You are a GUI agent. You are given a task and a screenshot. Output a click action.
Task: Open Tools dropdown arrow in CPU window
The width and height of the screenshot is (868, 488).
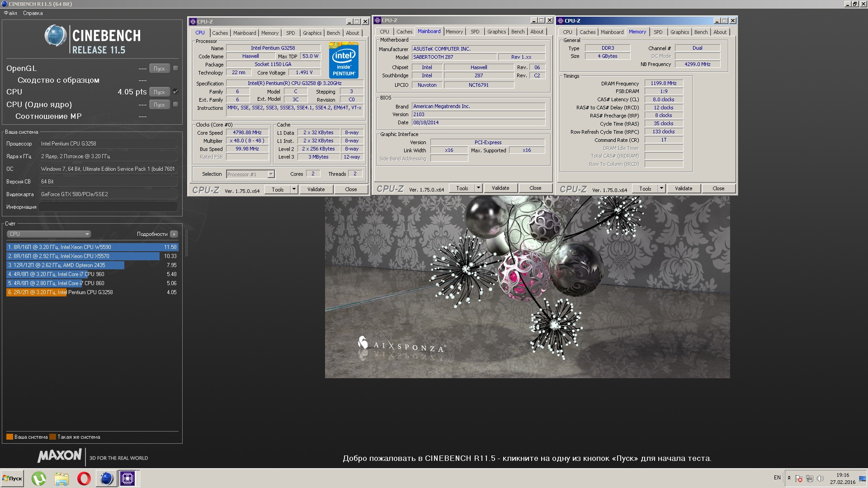click(x=294, y=189)
